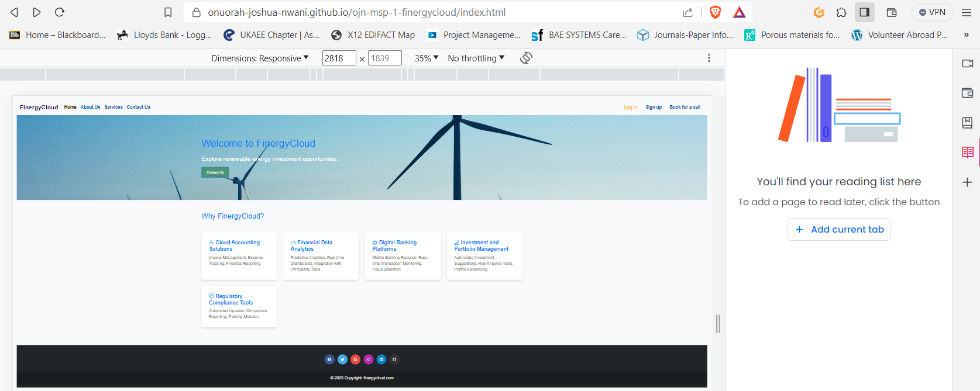980x391 pixels.
Task: Click the Welcome to FinergyCloud heading
Action: click(x=259, y=144)
